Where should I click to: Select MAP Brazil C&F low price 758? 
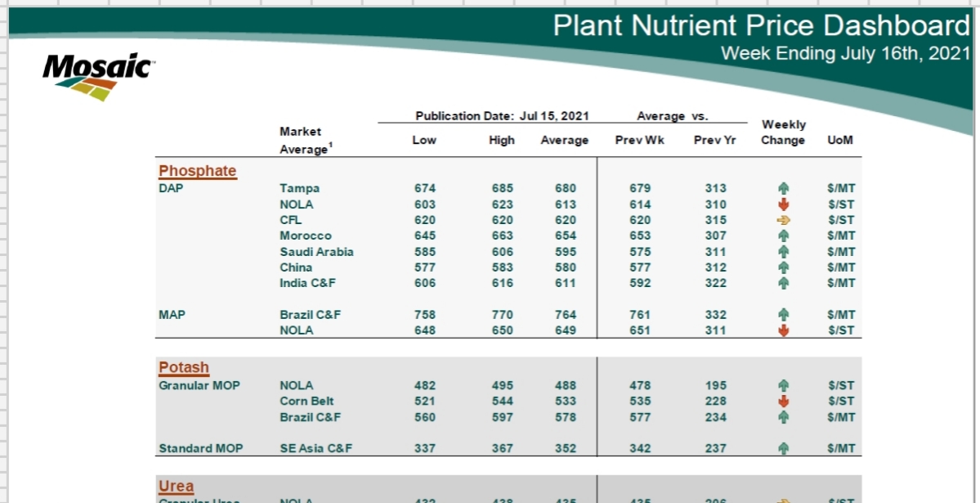pyautogui.click(x=424, y=315)
